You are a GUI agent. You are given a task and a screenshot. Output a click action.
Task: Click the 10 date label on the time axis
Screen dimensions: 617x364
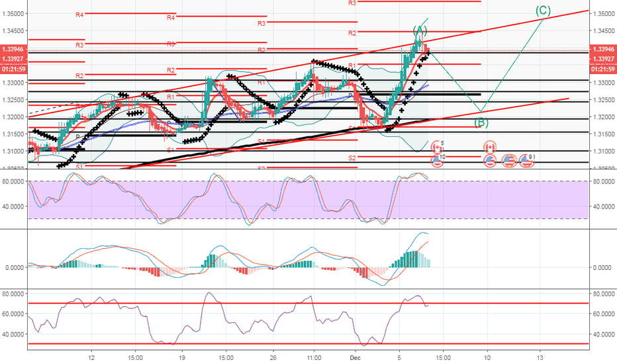point(487,357)
